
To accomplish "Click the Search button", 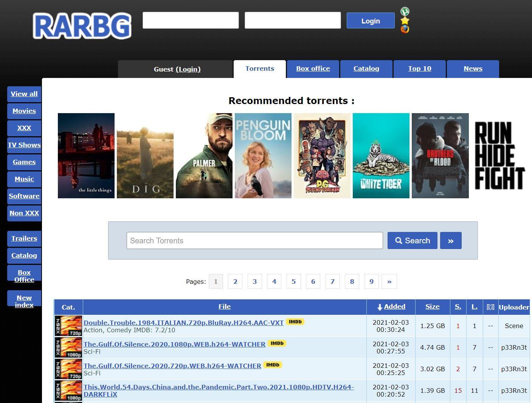I will tap(413, 241).
